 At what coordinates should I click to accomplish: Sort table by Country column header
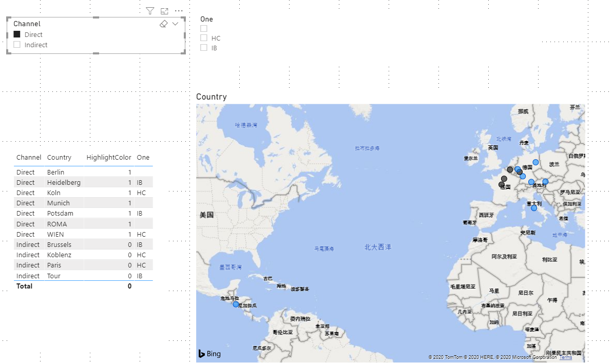pos(59,157)
